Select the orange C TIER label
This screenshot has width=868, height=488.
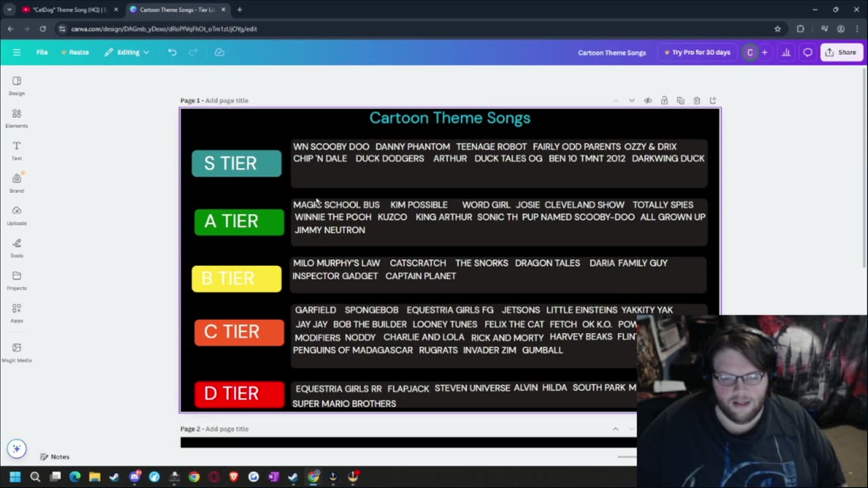click(239, 332)
